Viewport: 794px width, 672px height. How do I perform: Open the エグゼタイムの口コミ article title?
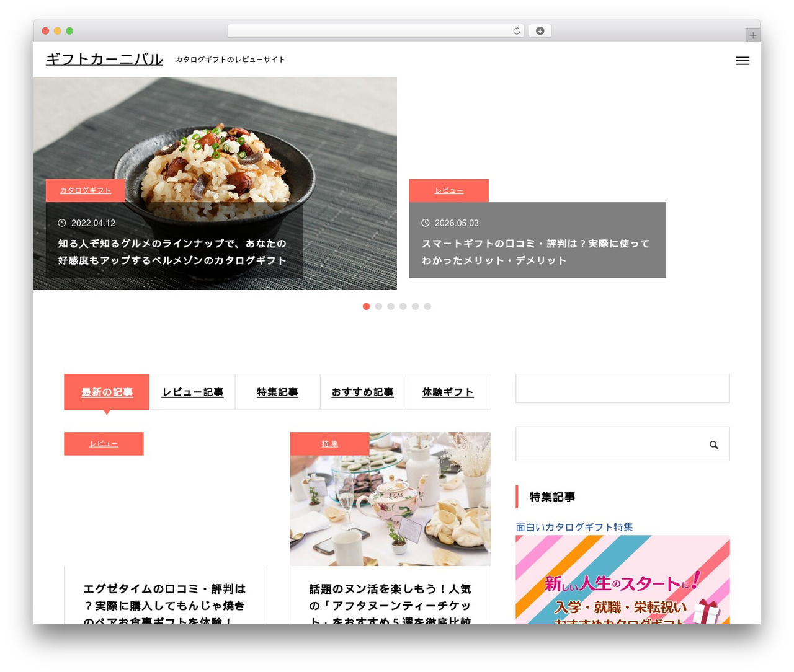(164, 604)
